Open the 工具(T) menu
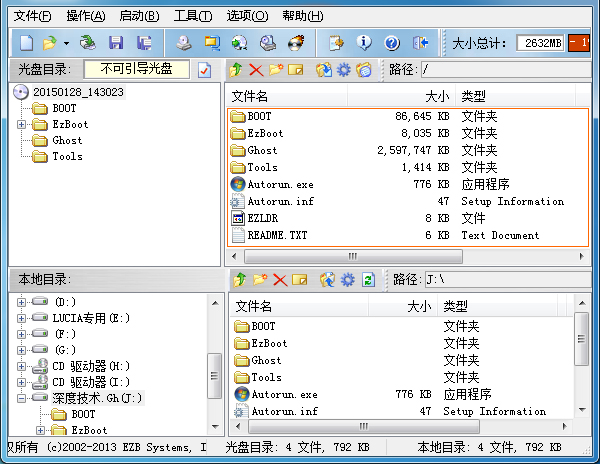The image size is (600, 464). coord(192,16)
